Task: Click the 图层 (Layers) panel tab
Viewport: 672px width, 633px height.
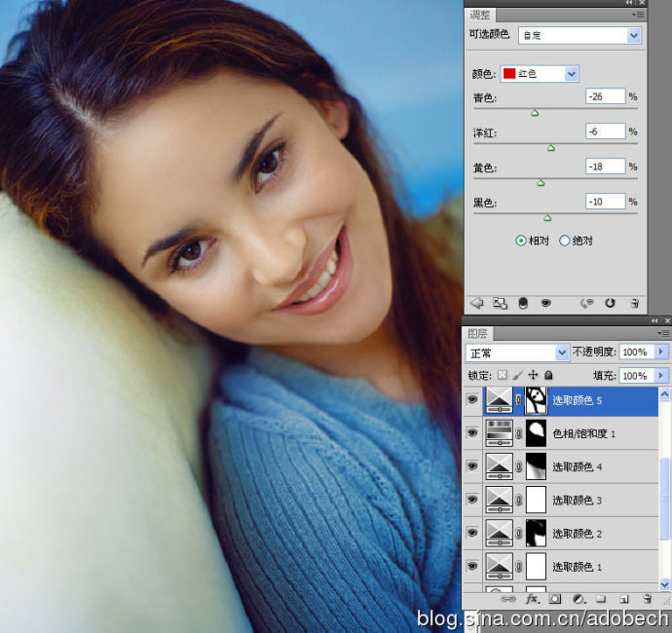Action: click(x=479, y=332)
